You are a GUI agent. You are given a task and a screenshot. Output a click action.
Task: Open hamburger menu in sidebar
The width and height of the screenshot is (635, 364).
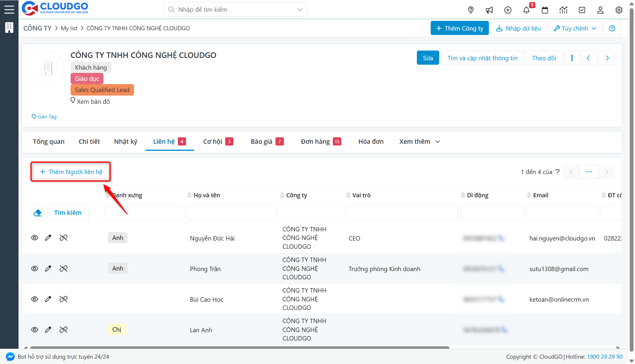9,9
